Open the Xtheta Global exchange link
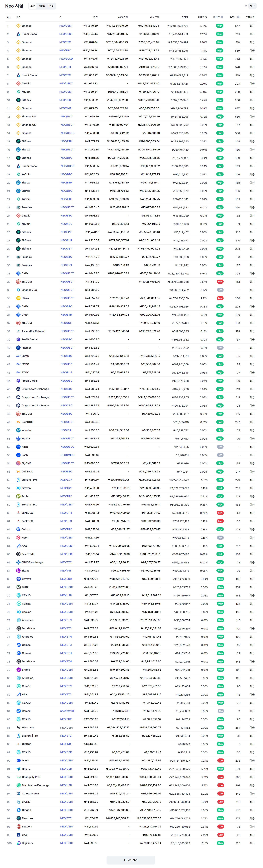This screenshot has height=868, width=263. 30,794
